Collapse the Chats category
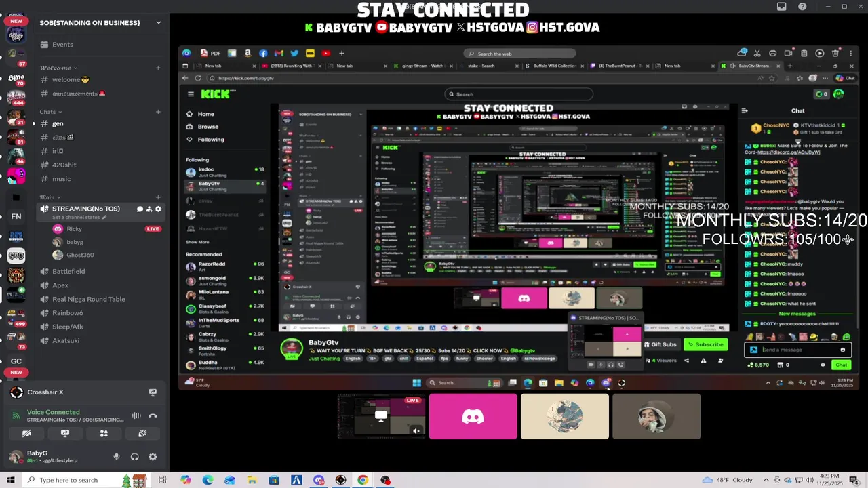Image resolution: width=868 pixels, height=488 pixels. coord(50,112)
